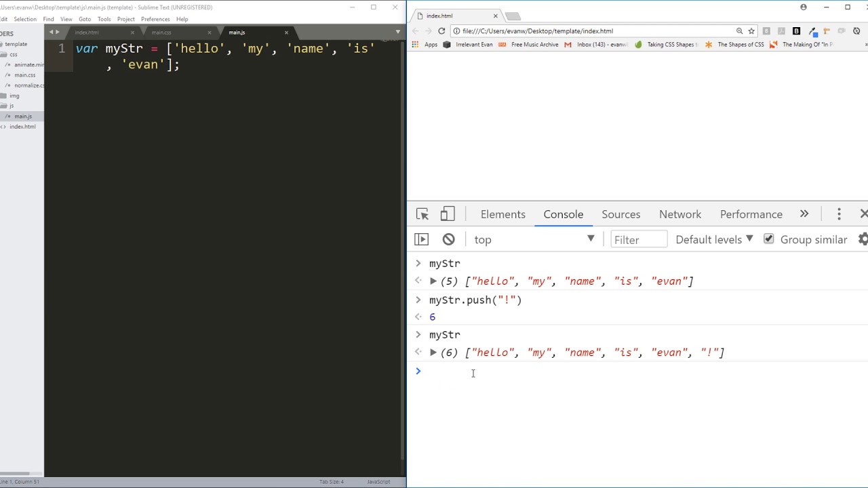Expand the 6-item array output
Image resolution: width=868 pixels, height=488 pixels.
point(433,352)
